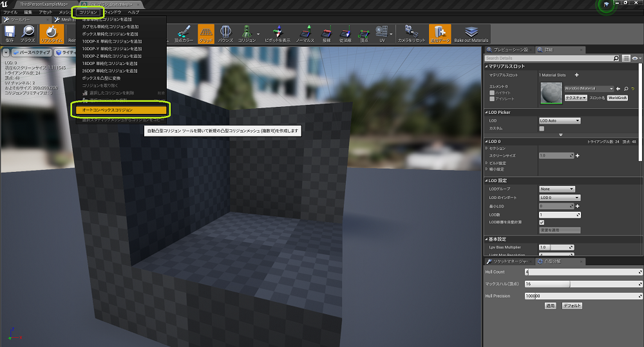Toggle the カスタム checkbox in LOD Picker
The height and width of the screenshot is (347, 644).
point(542,129)
